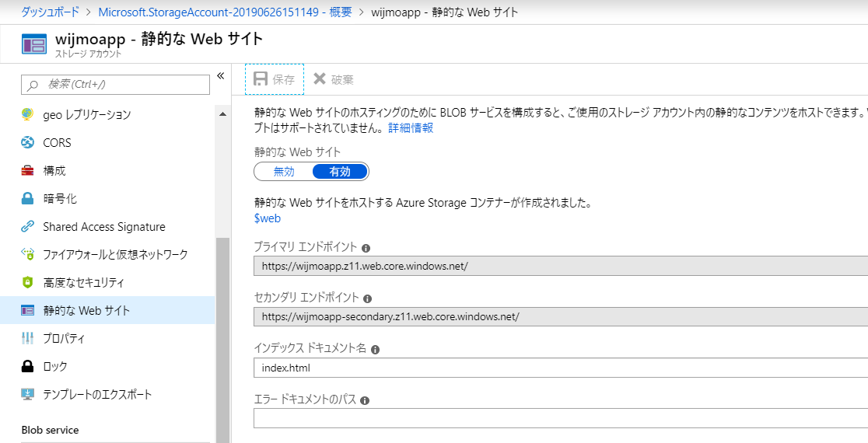The height and width of the screenshot is (443, 868).
Task: Go to Microsoft.StorageAccount deployment breadcrumb
Action: 226,12
